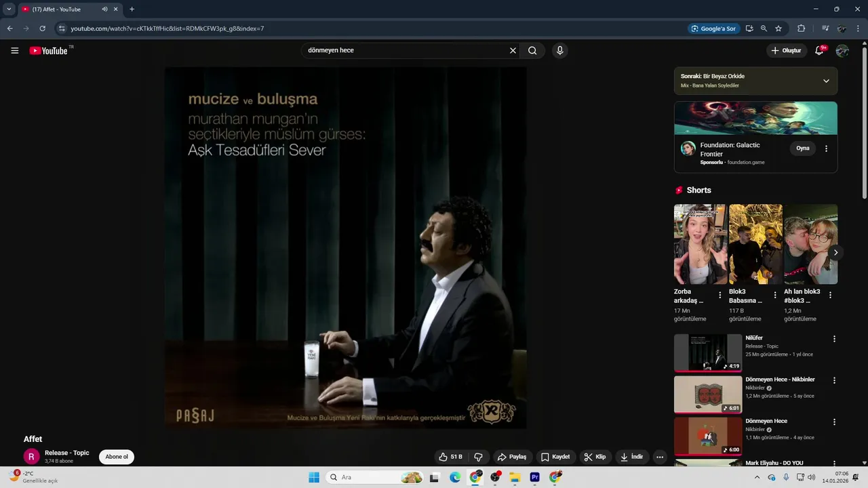Open the notifications bell

[x=819, y=51]
